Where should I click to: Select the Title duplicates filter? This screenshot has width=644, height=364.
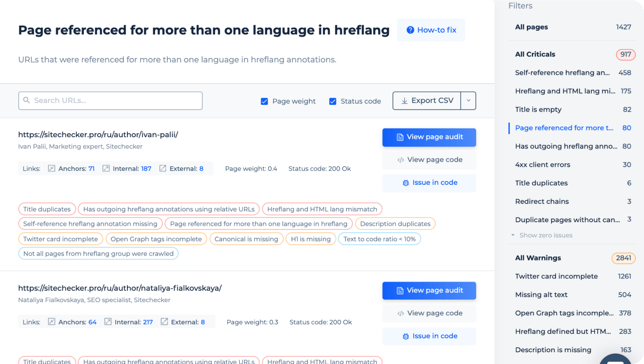pos(573,183)
